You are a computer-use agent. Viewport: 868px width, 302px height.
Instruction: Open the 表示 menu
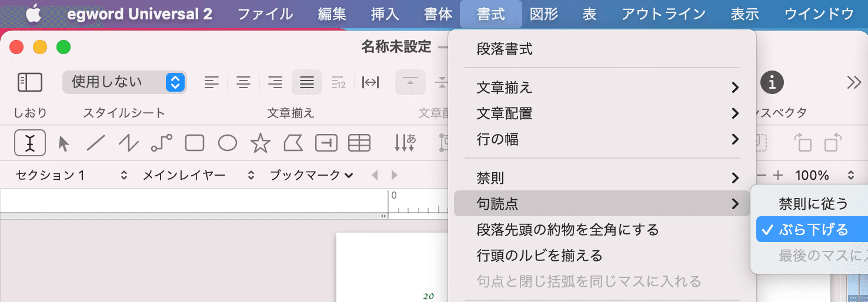coord(745,14)
